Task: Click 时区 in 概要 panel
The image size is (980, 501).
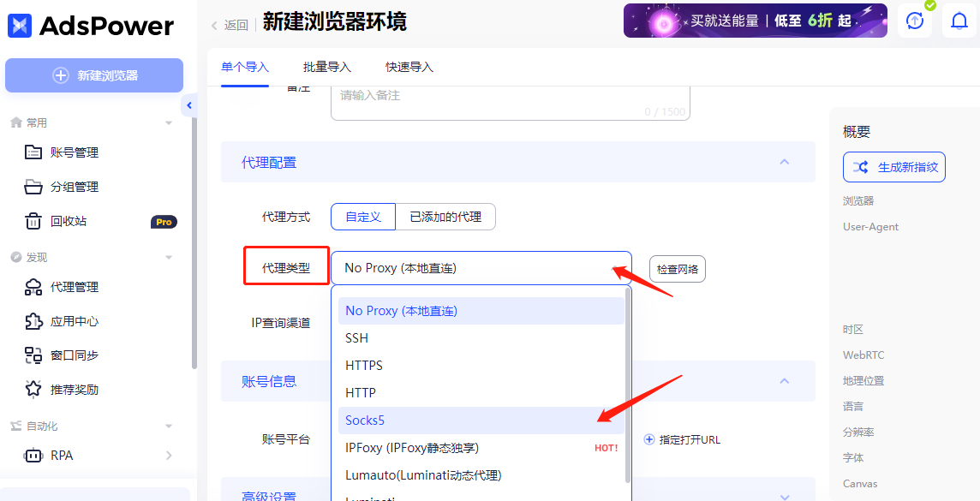Action: click(852, 329)
